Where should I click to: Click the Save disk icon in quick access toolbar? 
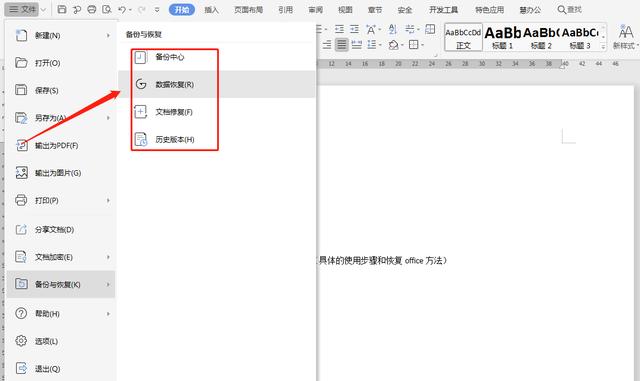click(62, 9)
